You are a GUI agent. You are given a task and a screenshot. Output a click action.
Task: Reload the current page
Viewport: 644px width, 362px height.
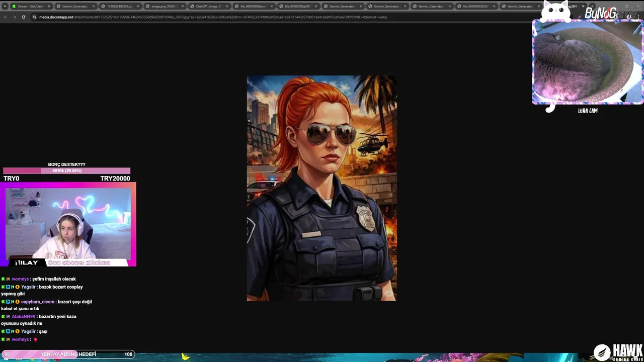[24, 17]
